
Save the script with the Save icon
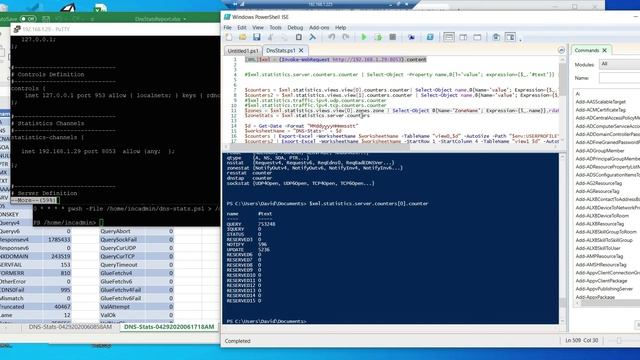256,37
